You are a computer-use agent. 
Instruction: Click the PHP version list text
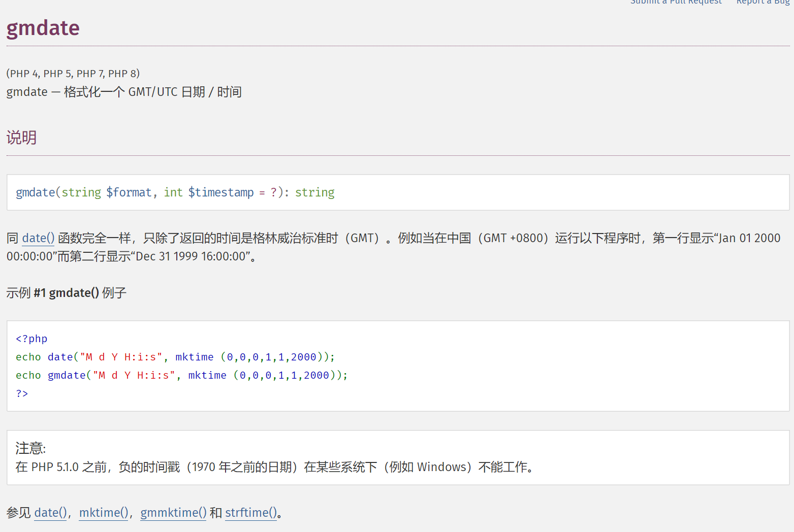(x=73, y=74)
